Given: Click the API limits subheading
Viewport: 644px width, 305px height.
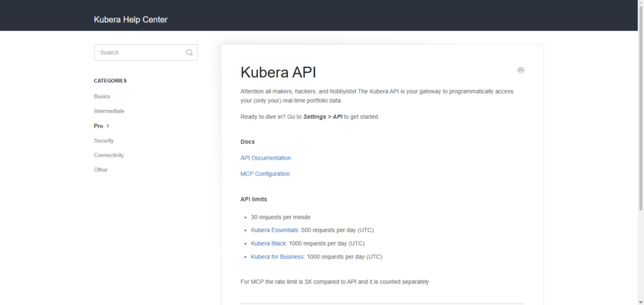Looking at the screenshot, I should 253,199.
